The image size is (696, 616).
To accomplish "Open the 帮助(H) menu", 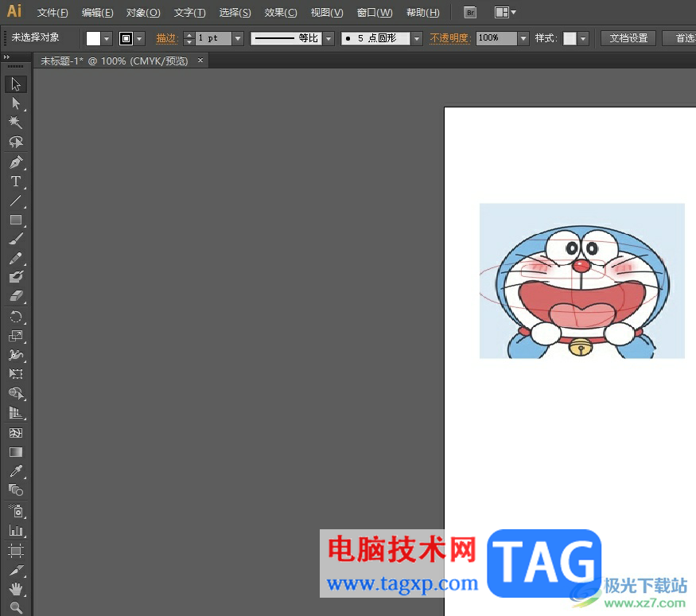I will pos(422,13).
